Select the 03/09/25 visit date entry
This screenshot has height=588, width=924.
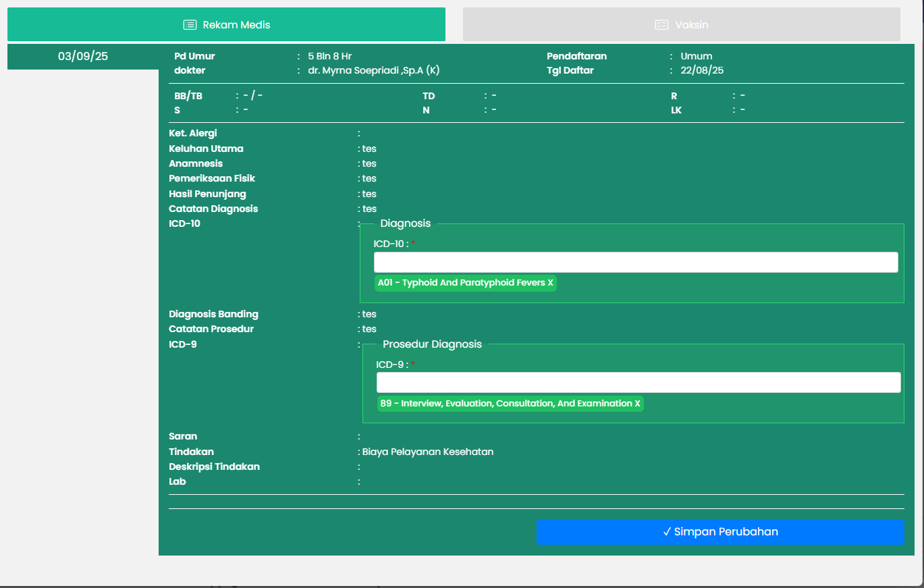point(83,57)
